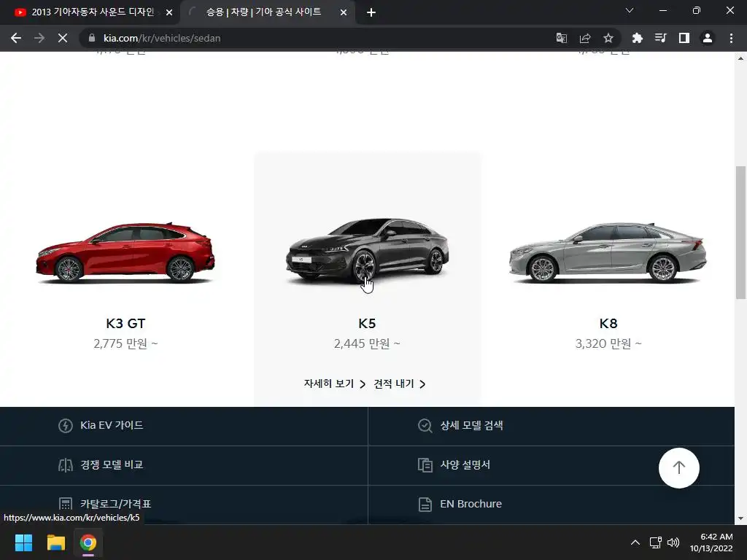Open the tab search chevron
Screen dimensions: 747x560
coord(630,10)
